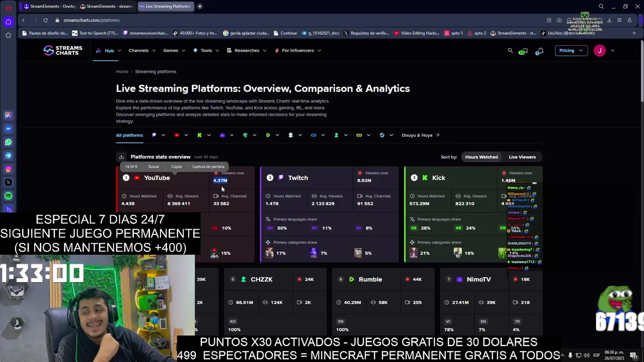This screenshot has height=362, width=644.
Task: Download platforms stats overview data
Action: coord(121,157)
